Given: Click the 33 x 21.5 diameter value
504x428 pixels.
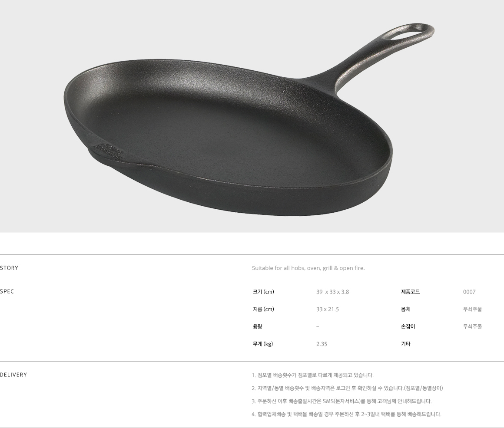Looking at the screenshot, I should click(327, 309).
